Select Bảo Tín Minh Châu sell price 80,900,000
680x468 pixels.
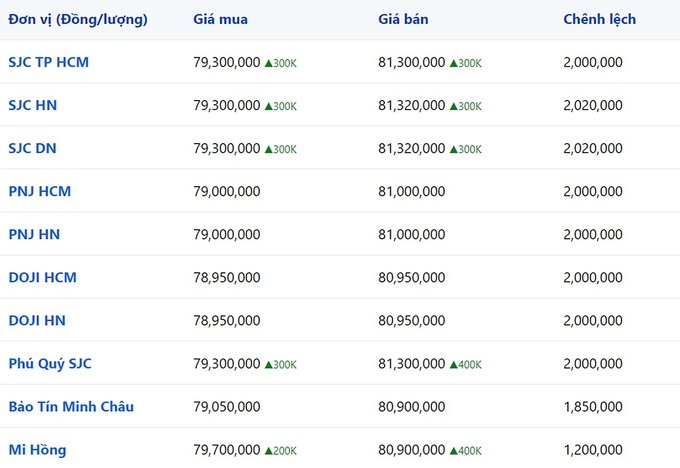412,406
